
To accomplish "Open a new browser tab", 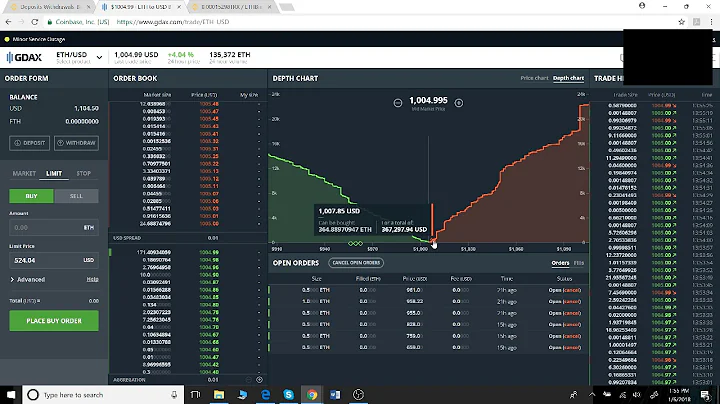I will [287, 7].
